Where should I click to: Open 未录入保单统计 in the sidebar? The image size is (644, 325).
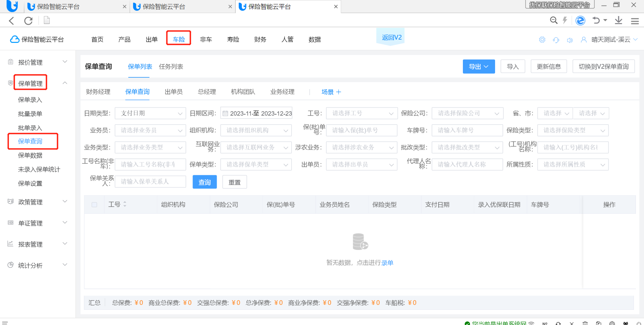pyautogui.click(x=39, y=170)
